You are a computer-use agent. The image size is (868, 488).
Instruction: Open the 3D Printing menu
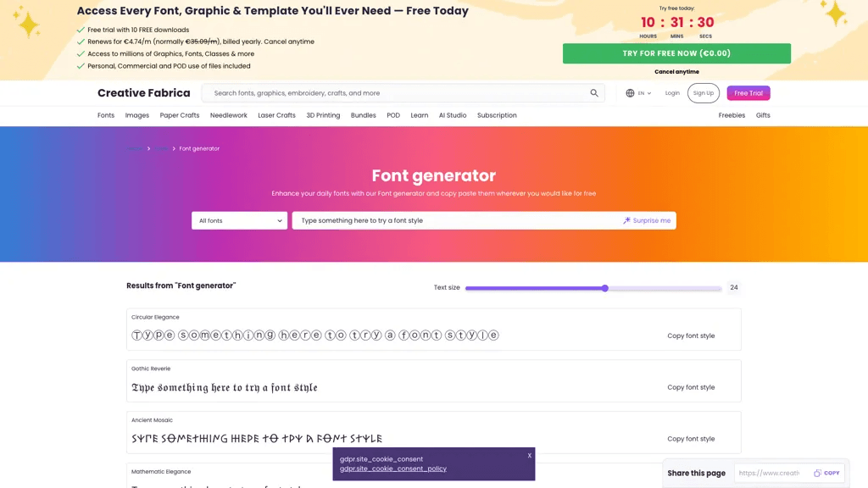coord(323,115)
